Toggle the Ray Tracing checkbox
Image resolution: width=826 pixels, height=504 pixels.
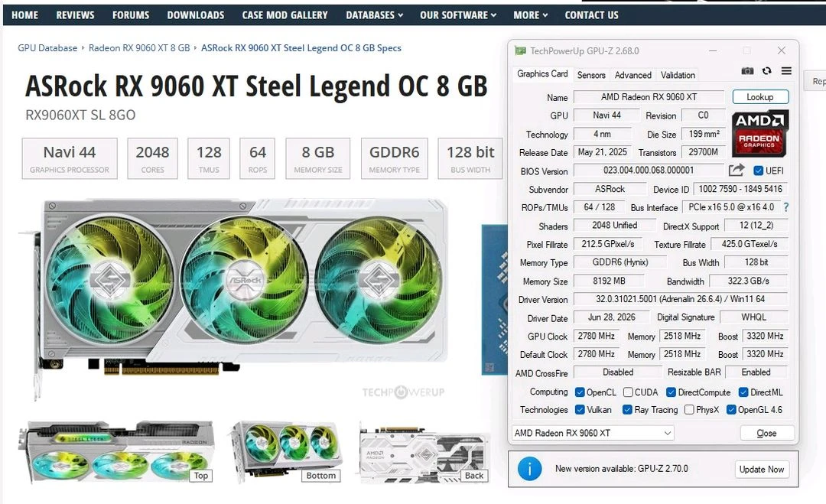coord(627,410)
